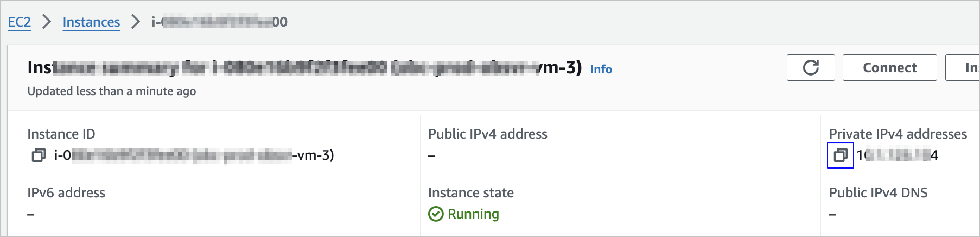Click the Instance summary heading text
The image size is (980, 237).
pos(304,67)
